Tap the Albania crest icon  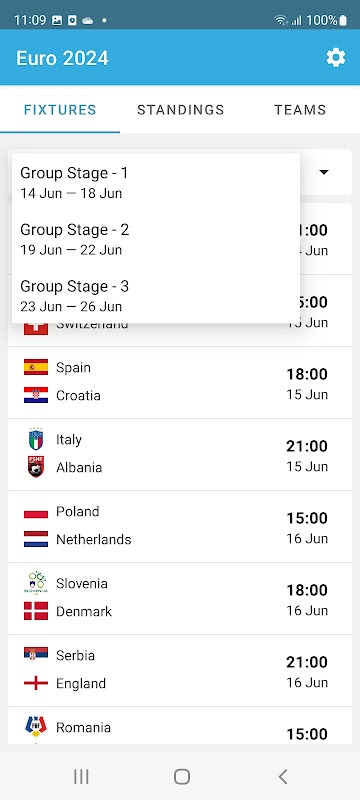tap(36, 467)
